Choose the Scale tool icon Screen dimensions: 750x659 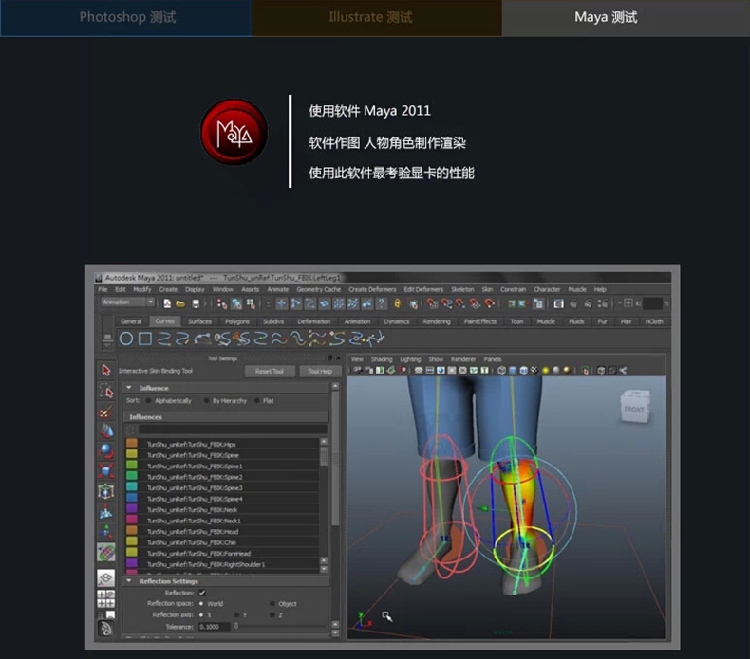(106, 471)
